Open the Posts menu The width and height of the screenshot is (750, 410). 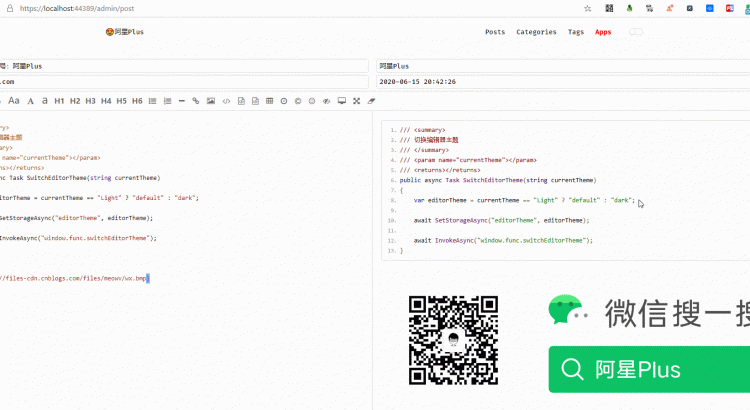[x=495, y=32]
